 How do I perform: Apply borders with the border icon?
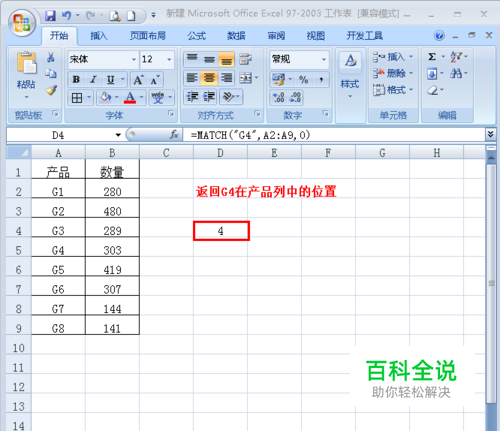pos(77,98)
